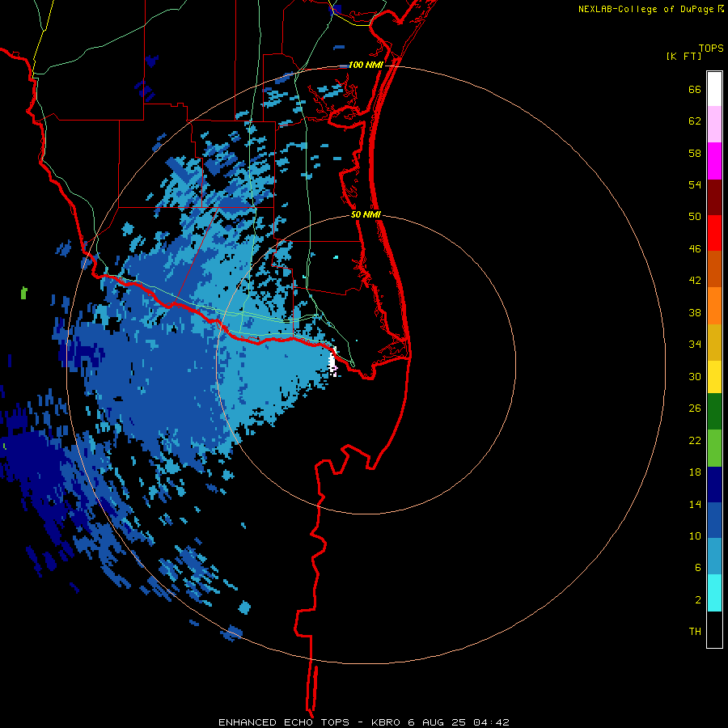Click the medium blue 14 kft legend swatch
The width and height of the screenshot is (728, 728).
point(714,520)
